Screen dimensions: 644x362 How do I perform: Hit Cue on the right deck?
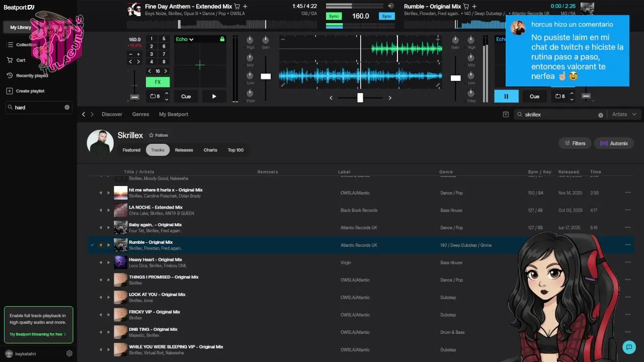pyautogui.click(x=534, y=97)
